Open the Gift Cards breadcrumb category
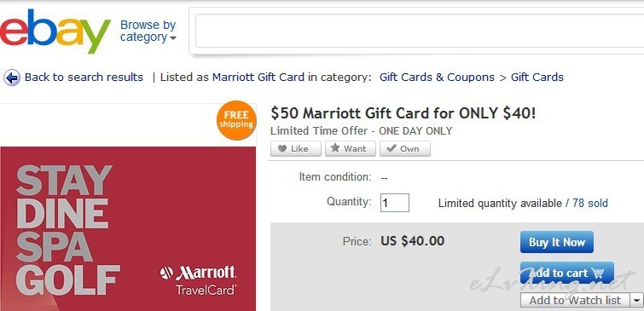Viewport: 644px width, 311px height. coord(537,78)
